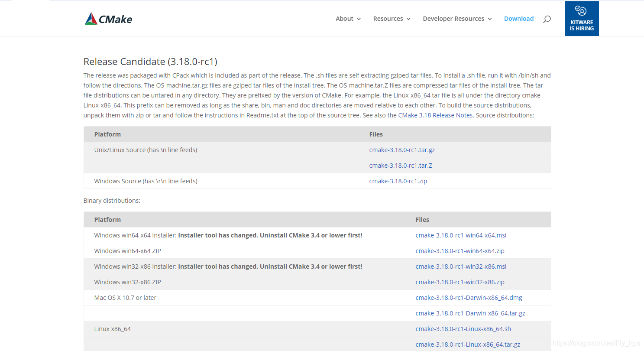Open the search magnifier icon
This screenshot has width=644, height=351.
coord(547,19)
